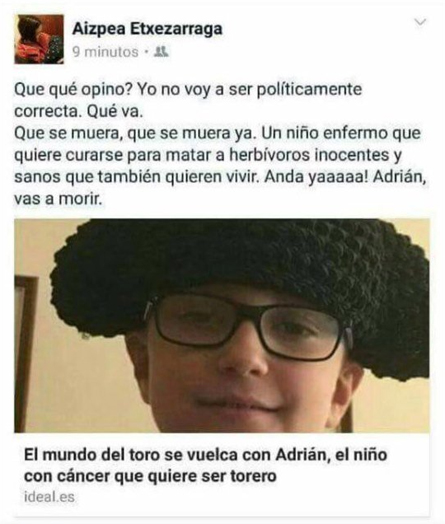Click the black eyeglasses in the preview photo
The image size is (445, 524).
[247, 326]
